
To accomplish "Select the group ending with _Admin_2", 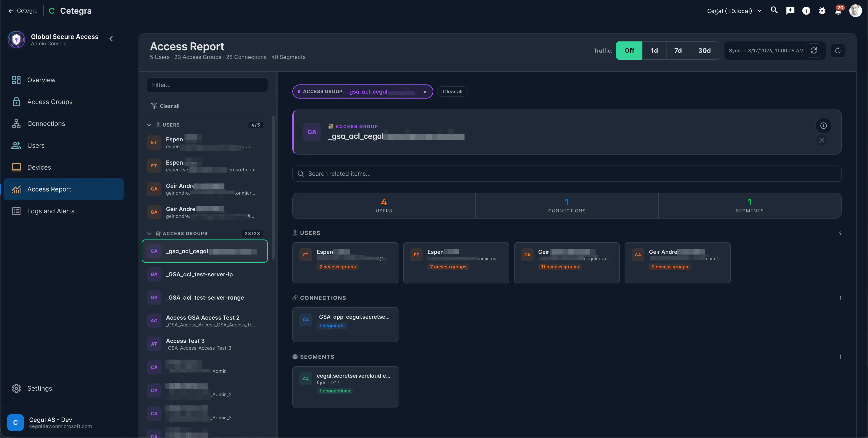I will tap(204, 390).
